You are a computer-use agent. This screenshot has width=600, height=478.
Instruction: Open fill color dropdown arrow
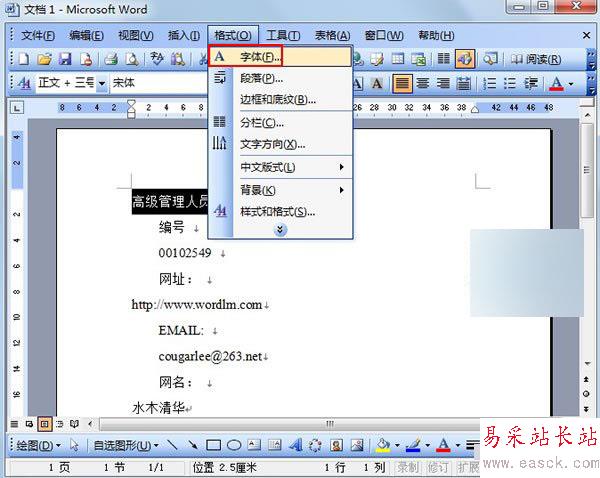397,445
